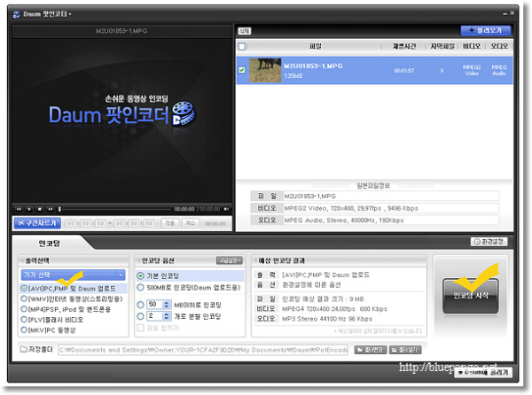
Task: Click the split count 2 stepper arrows
Action: 167,316
